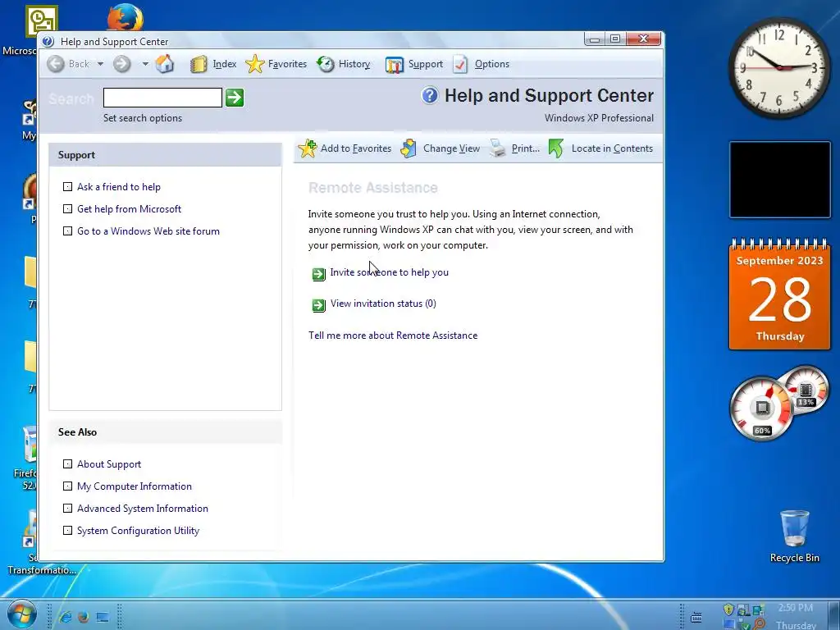Open the Index toolbar label

(225, 64)
